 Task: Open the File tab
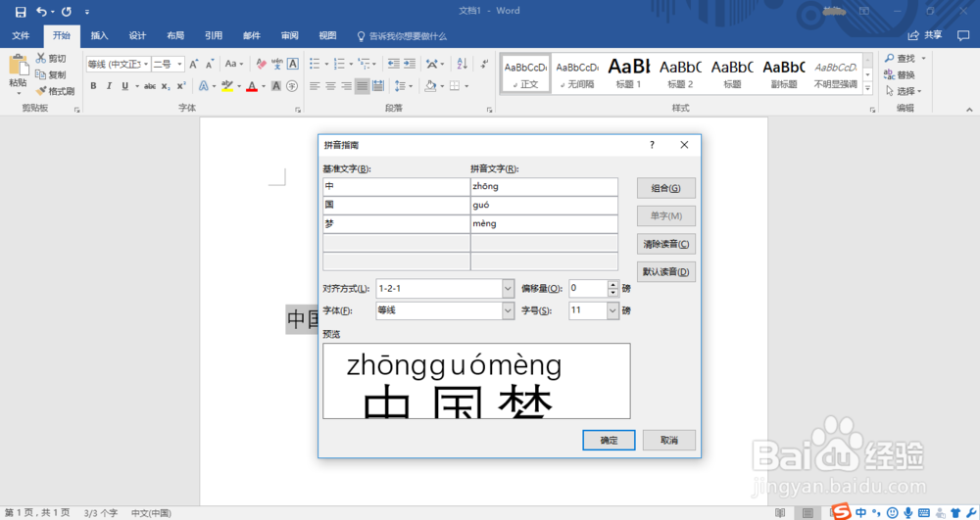(21, 35)
